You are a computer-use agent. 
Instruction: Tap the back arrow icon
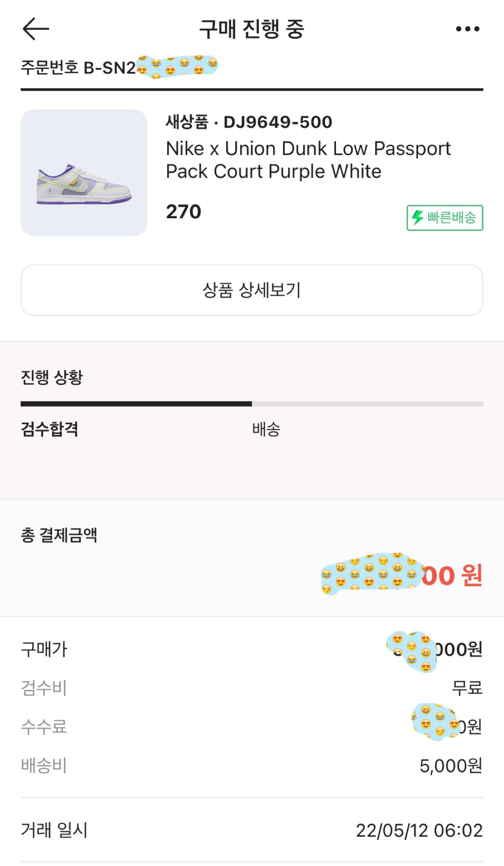[36, 29]
